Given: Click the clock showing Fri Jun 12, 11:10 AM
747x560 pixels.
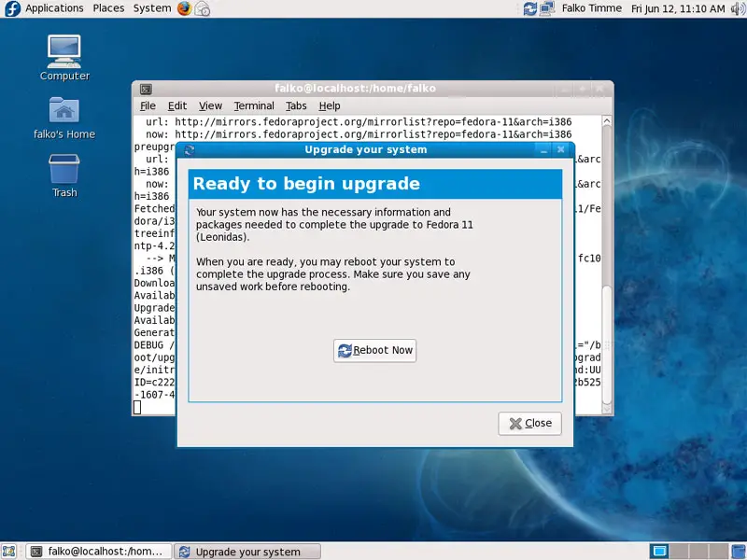Looking at the screenshot, I should click(678, 8).
